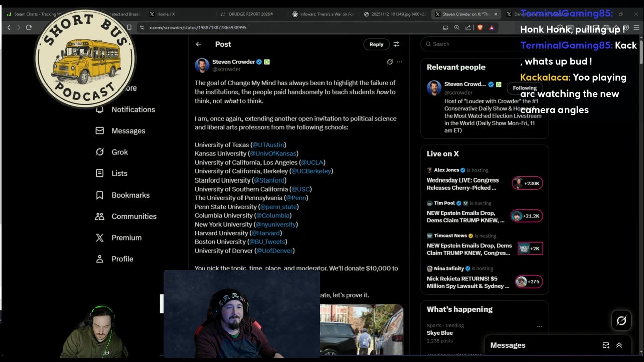Open the @Penn mention link
The height and width of the screenshot is (362, 644).
coord(296,198)
